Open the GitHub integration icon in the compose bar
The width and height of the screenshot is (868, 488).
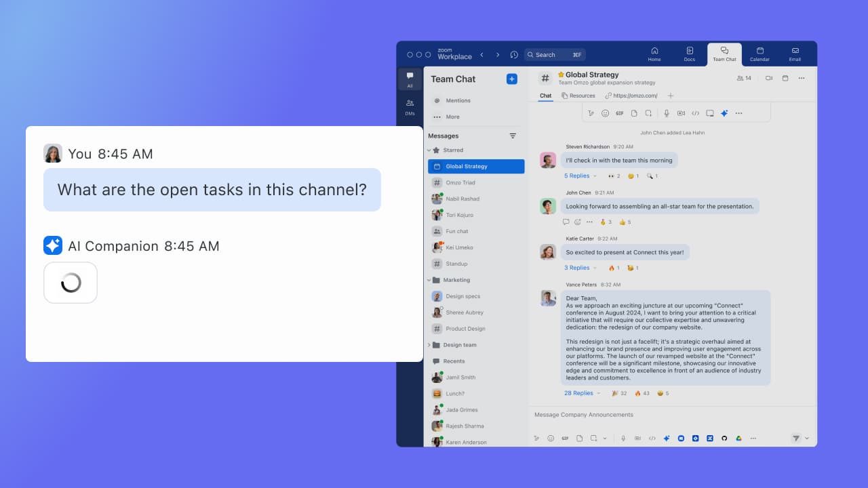[724, 438]
